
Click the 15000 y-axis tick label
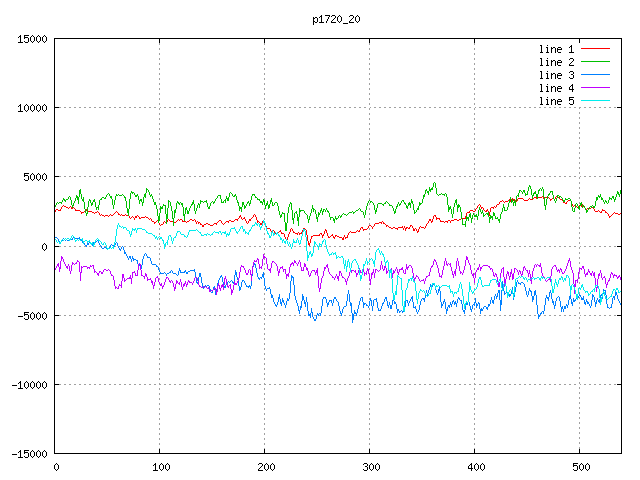click(x=32, y=39)
